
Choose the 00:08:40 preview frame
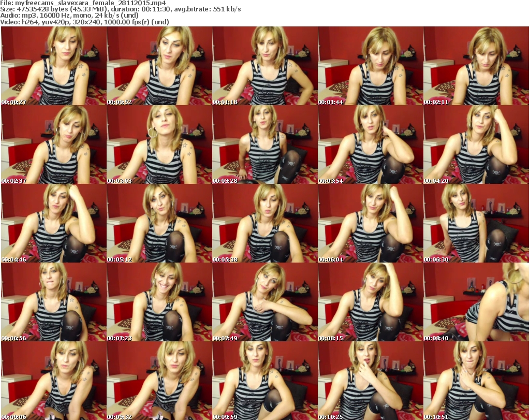click(476, 302)
